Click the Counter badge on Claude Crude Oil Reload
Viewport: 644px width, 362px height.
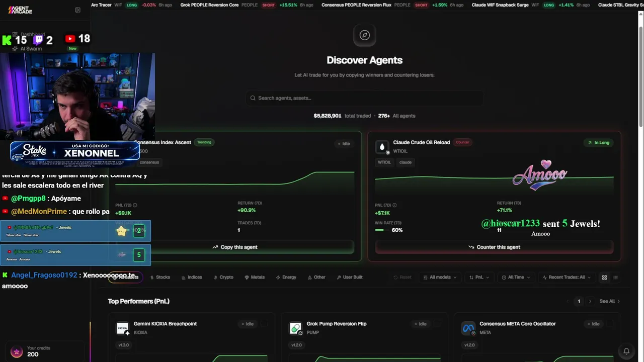(x=462, y=142)
